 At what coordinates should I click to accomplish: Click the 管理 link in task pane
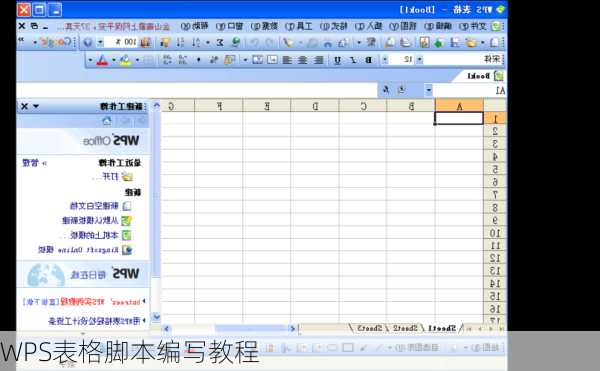pos(31,163)
